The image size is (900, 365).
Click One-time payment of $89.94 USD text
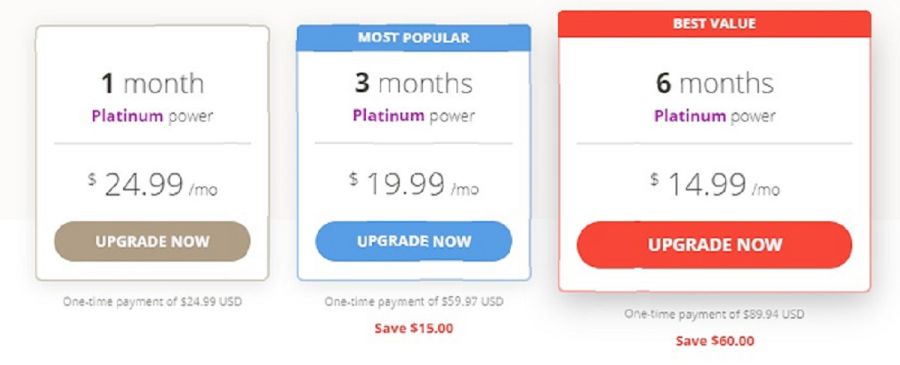pyautogui.click(x=714, y=314)
